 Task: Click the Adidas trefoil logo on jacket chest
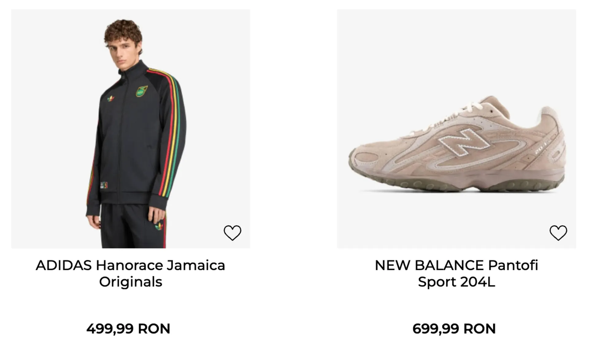tap(111, 99)
